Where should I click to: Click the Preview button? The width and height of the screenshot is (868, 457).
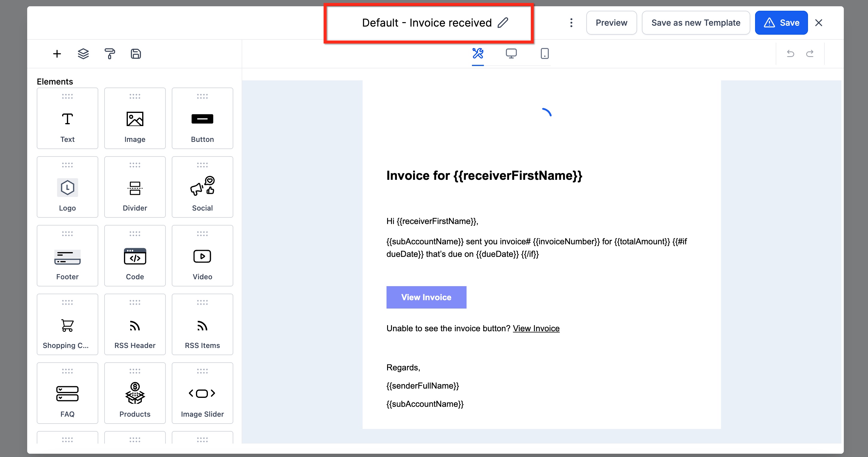tap(611, 23)
